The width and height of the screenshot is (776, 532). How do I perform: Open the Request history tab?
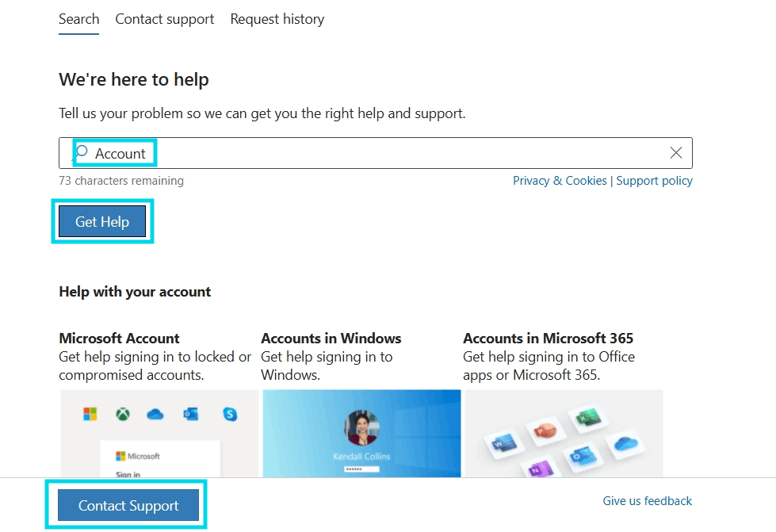277,19
